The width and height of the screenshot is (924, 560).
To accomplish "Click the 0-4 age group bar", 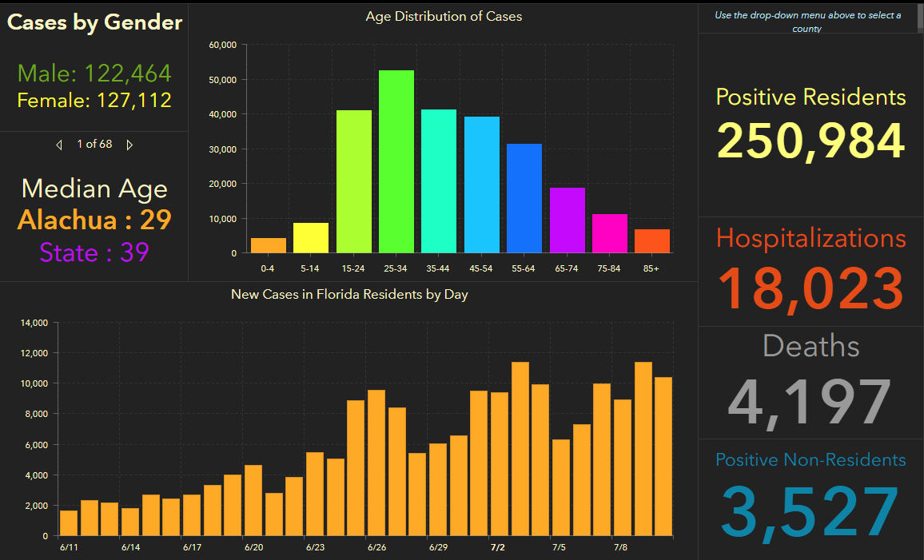I will click(269, 245).
